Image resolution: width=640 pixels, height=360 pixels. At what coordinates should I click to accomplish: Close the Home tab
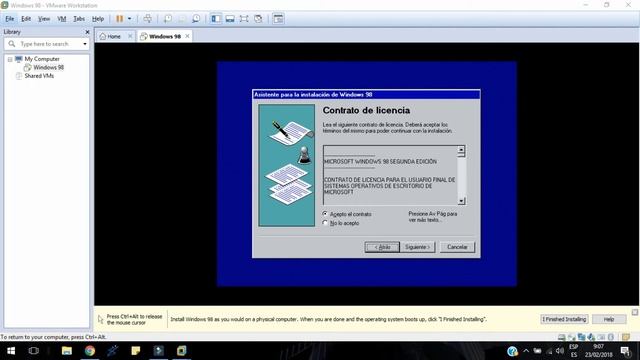(130, 36)
